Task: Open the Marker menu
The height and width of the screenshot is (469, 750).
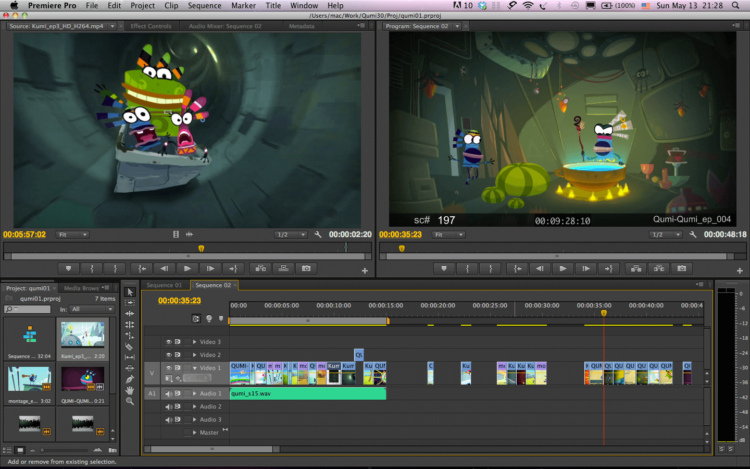Action: tap(243, 6)
